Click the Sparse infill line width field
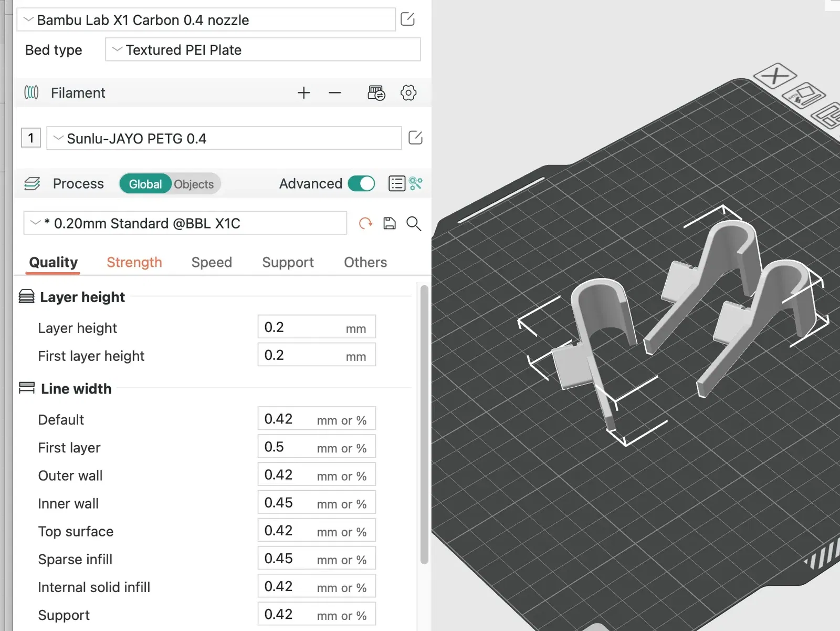The width and height of the screenshot is (840, 631). (x=317, y=558)
